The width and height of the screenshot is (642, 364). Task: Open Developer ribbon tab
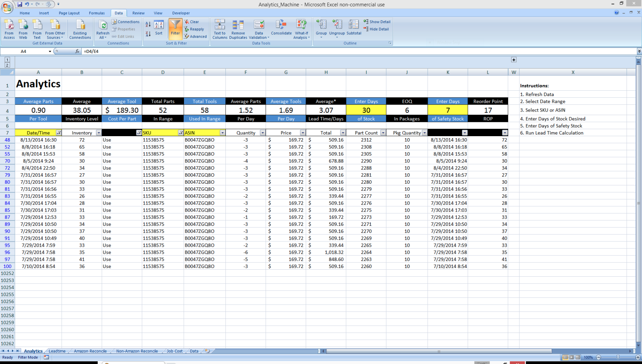point(181,13)
